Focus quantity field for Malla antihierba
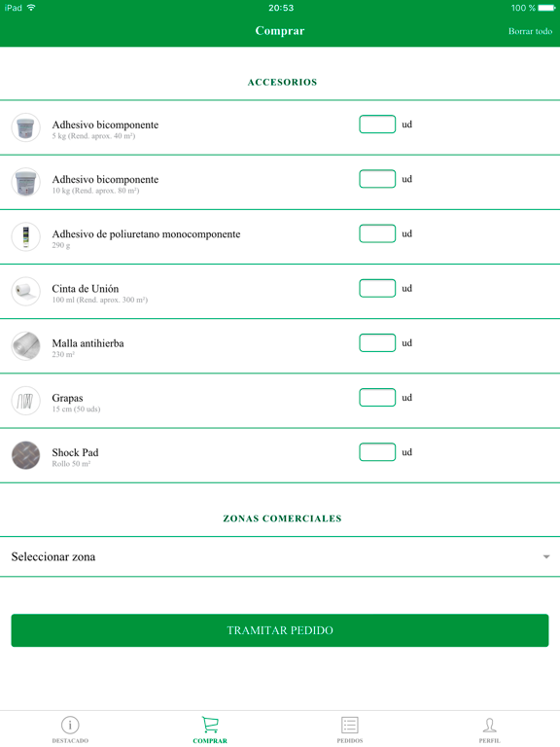The image size is (560, 747). (x=377, y=342)
